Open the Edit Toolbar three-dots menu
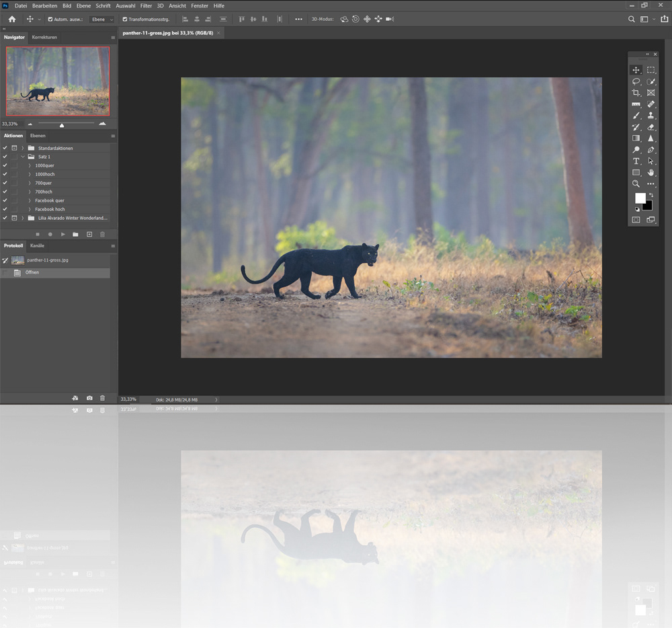This screenshot has height=628, width=672. (651, 184)
